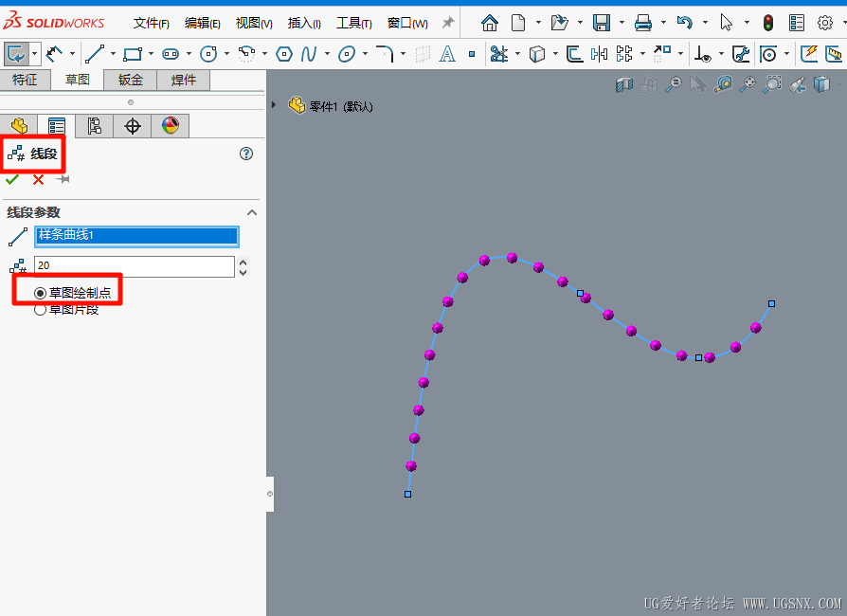Switch to the 特征 tab
This screenshot has height=616, width=847.
pyautogui.click(x=25, y=80)
